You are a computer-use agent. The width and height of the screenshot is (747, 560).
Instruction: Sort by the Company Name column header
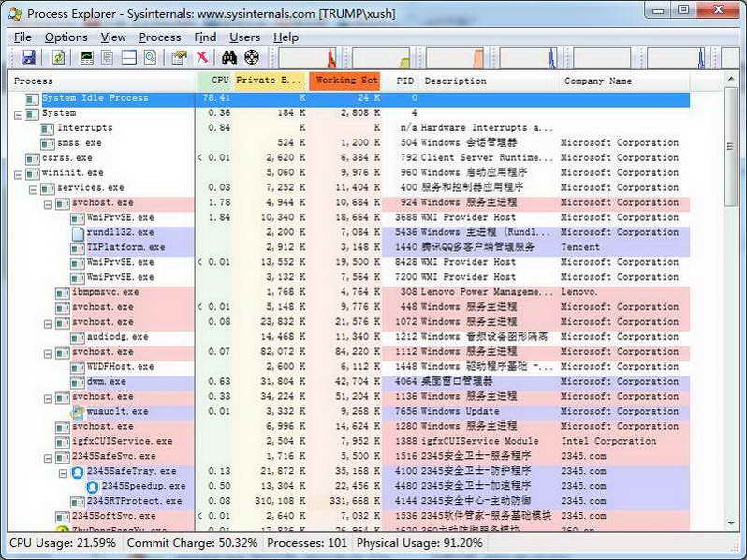pos(624,81)
